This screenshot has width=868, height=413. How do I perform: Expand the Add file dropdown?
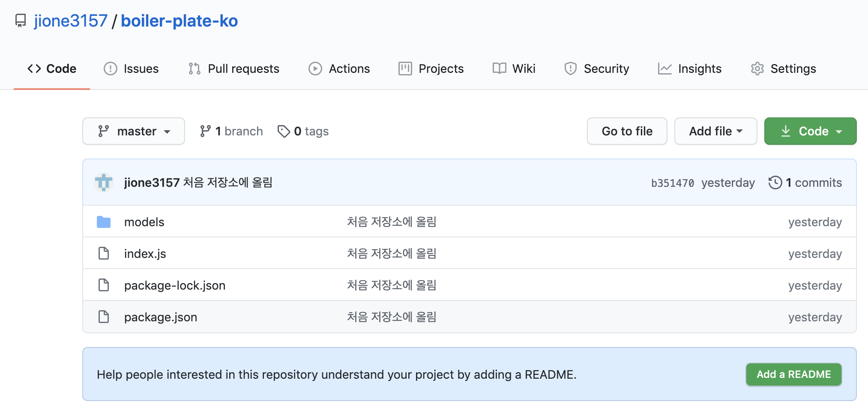point(716,131)
